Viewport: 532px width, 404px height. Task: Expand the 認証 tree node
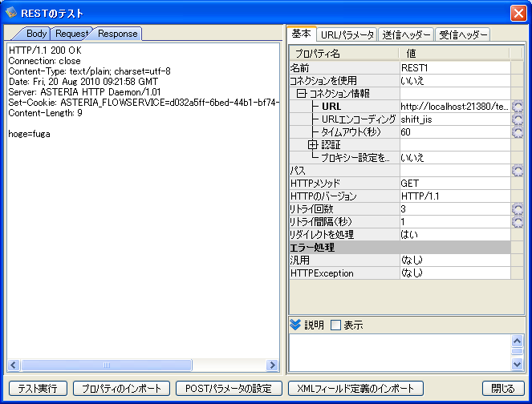click(314, 145)
